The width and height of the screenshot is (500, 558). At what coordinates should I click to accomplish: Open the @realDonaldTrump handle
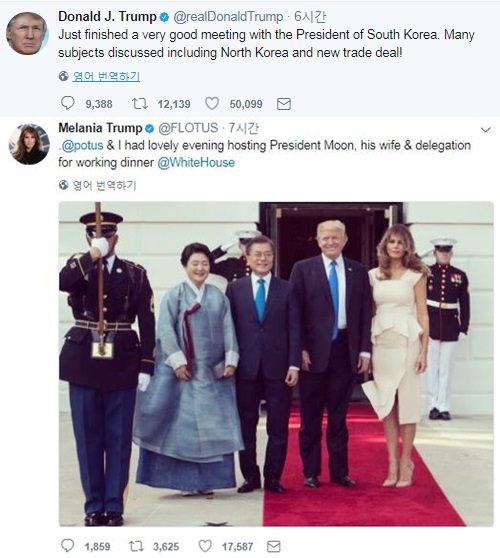228,17
